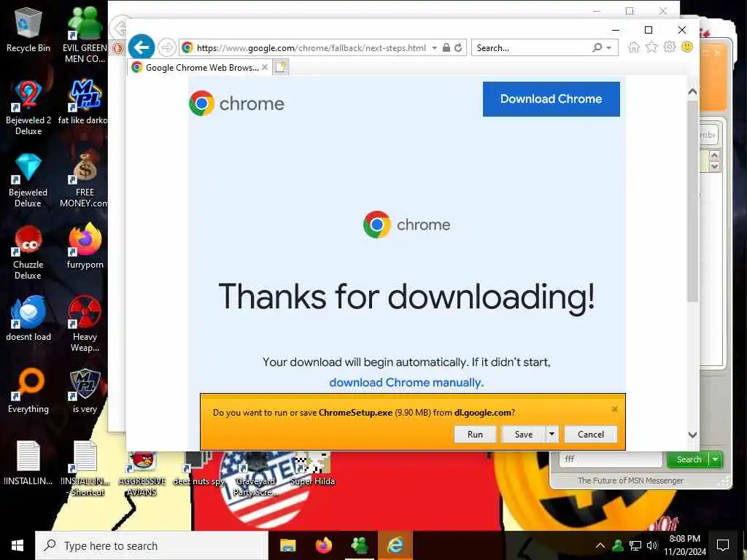This screenshot has height=560, width=747.
Task: Open Firefox from the taskbar
Action: tap(324, 545)
